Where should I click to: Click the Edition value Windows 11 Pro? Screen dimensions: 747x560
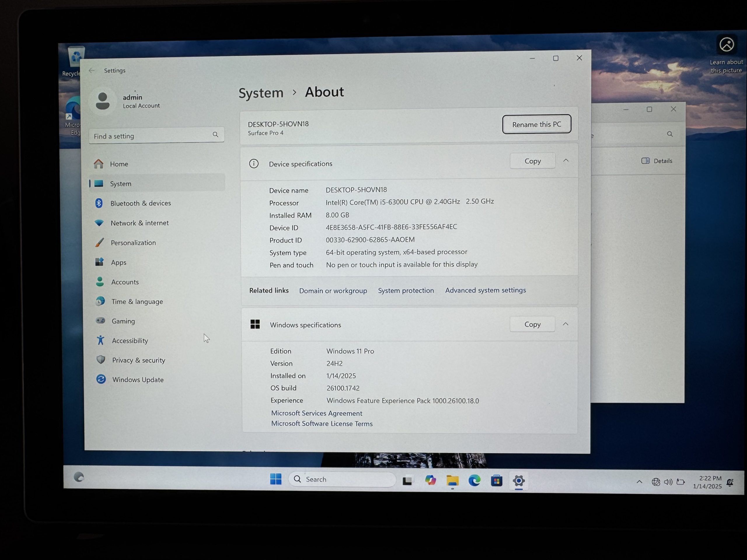click(350, 351)
